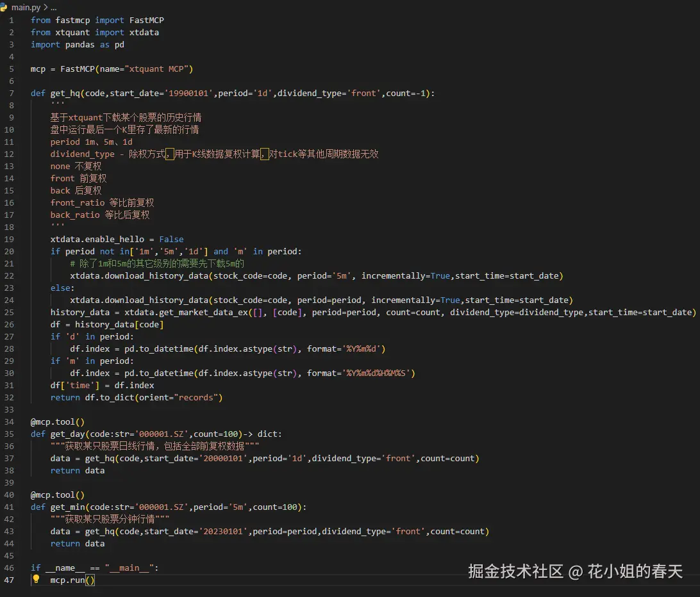Click 'get_market_data_ex' on line 25
Image resolution: width=700 pixels, height=597 pixels.
pyautogui.click(x=204, y=313)
